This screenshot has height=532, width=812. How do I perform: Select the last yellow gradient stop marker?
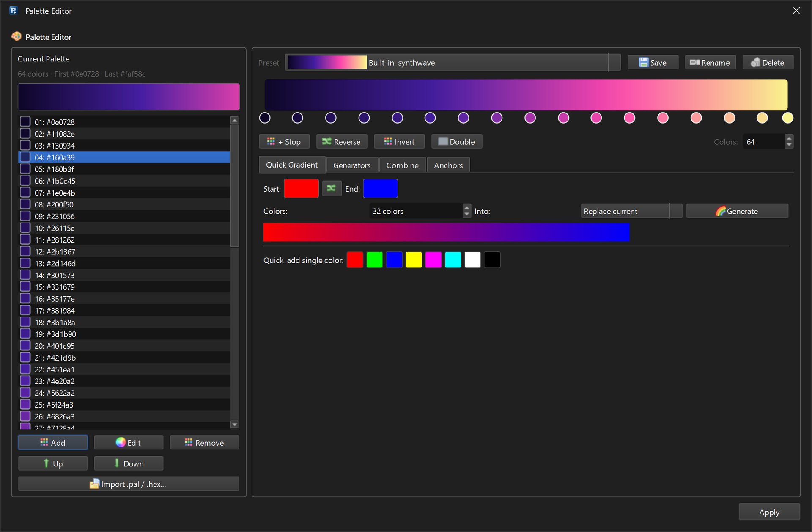tap(787, 118)
